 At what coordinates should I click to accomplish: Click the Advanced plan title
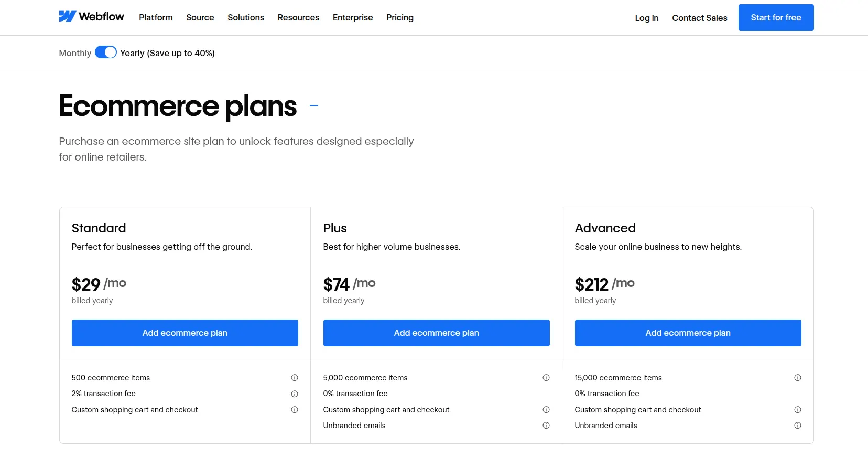click(605, 228)
